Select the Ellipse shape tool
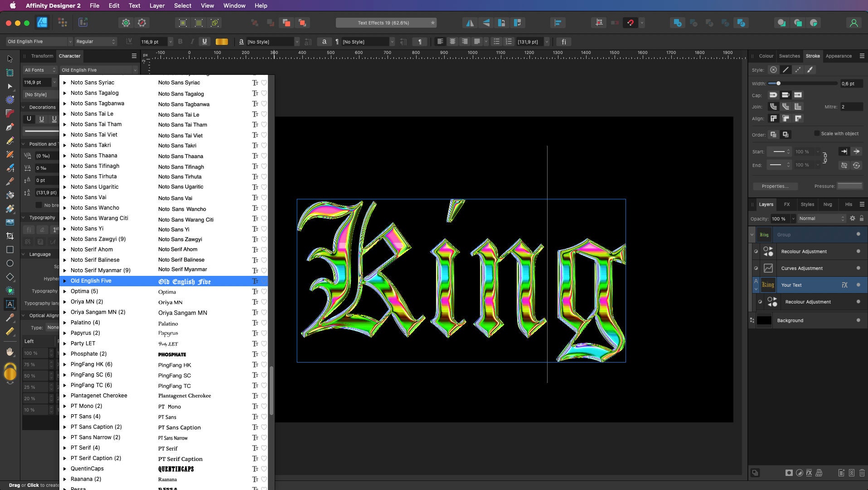 pos(10,263)
